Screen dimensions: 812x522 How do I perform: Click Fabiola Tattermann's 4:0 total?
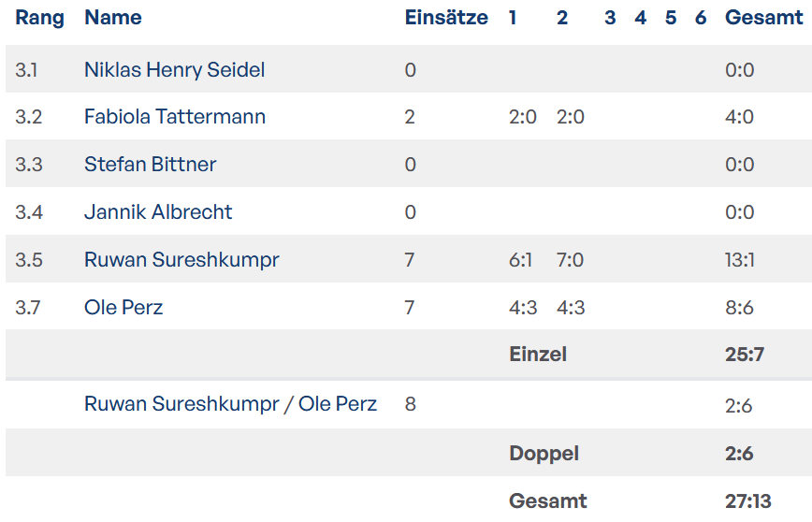[739, 117]
